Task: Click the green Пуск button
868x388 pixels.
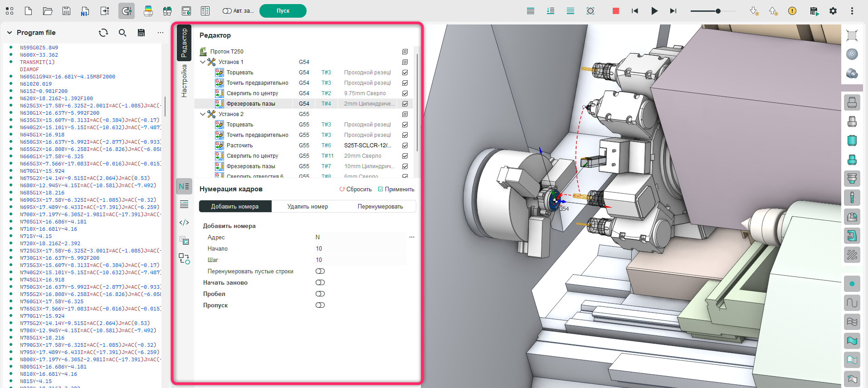Action: tap(283, 11)
